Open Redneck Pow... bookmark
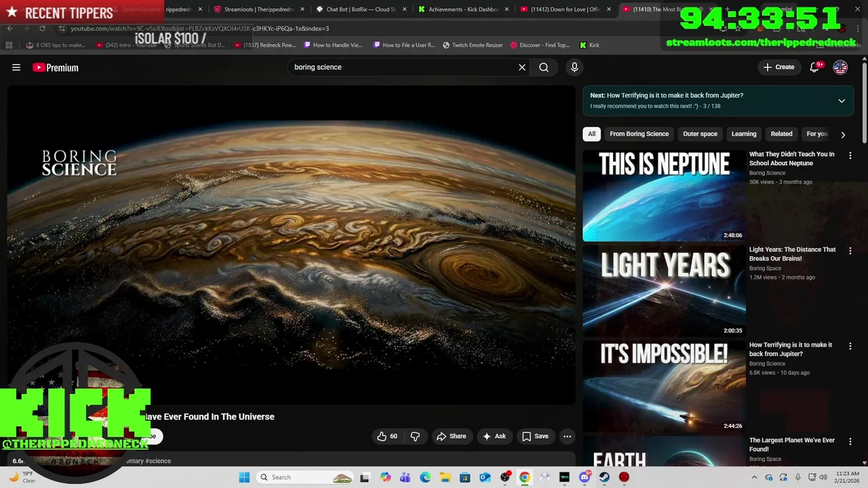This screenshot has width=868, height=488. (x=264, y=45)
